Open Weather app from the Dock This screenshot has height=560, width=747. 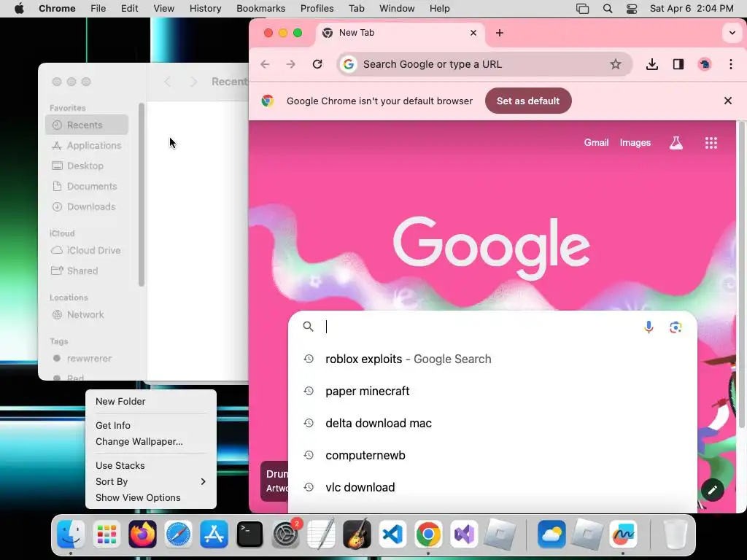551,534
